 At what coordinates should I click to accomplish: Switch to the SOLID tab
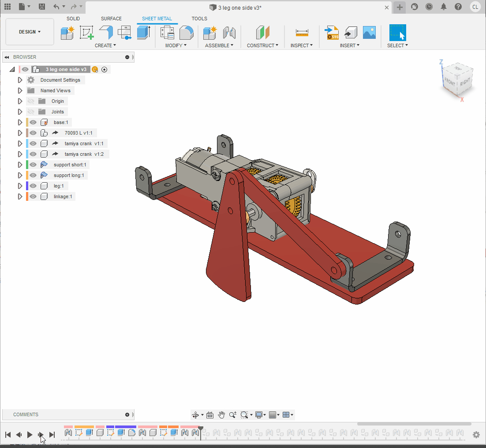click(x=73, y=19)
